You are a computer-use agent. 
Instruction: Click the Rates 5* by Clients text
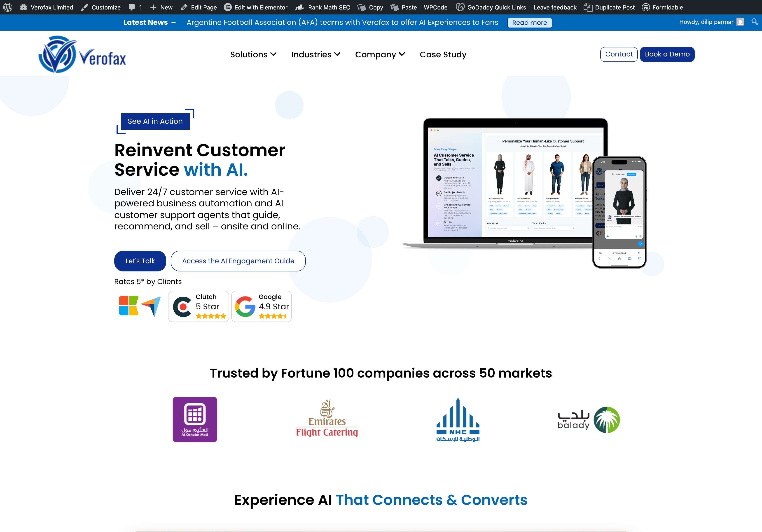[148, 281]
